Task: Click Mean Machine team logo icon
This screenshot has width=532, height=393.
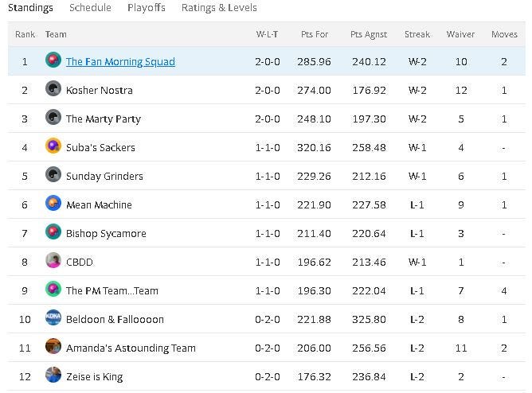Action: tap(53, 204)
